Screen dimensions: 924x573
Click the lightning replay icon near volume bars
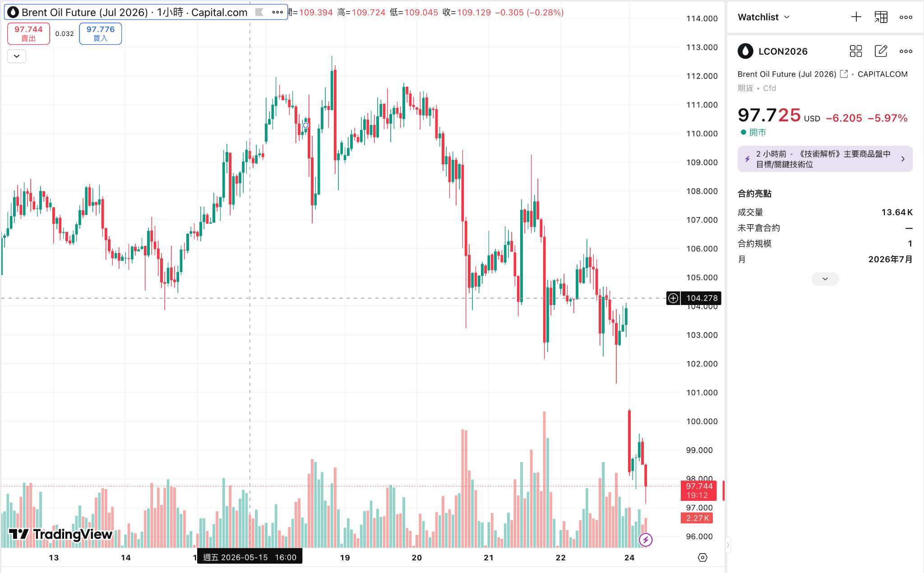tap(645, 539)
